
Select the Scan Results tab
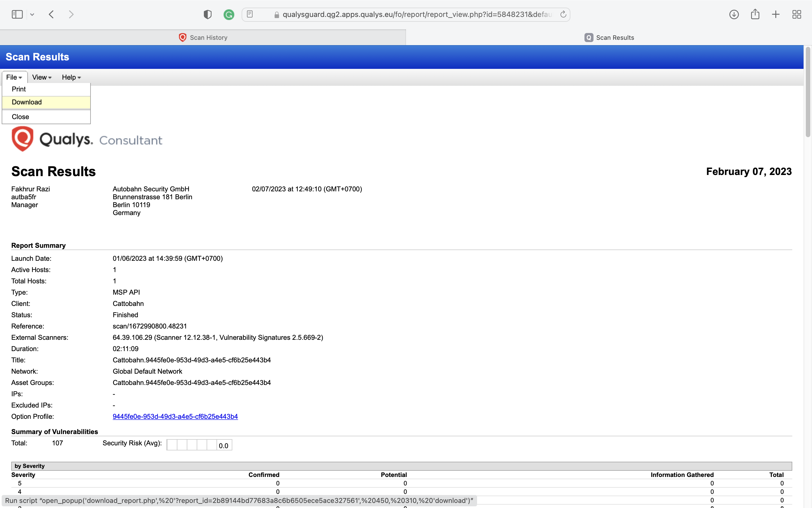609,37
